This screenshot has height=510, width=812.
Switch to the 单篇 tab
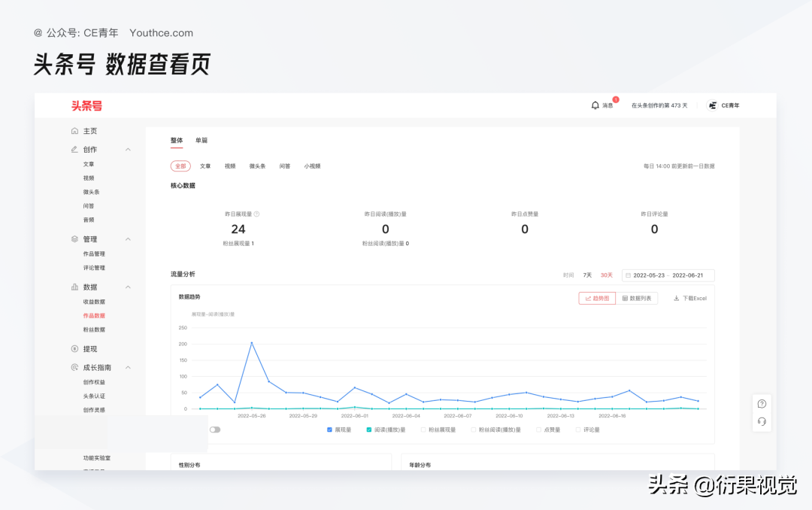[201, 141]
